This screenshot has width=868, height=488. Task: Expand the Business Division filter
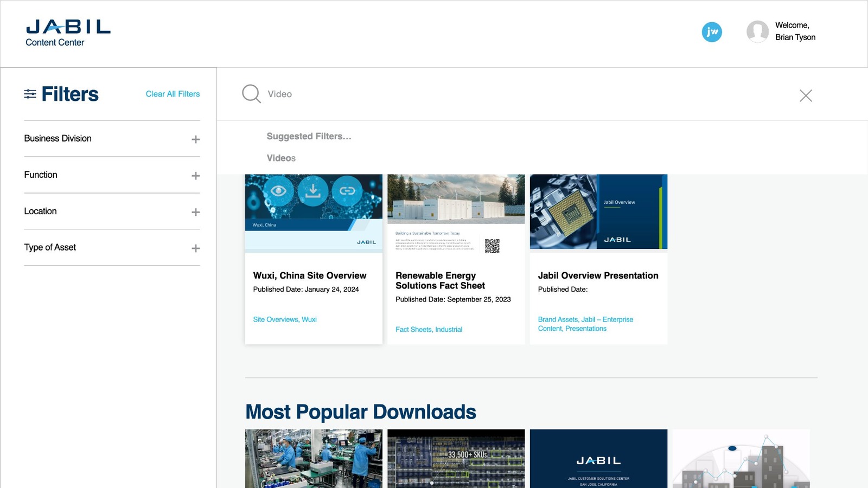click(x=195, y=139)
